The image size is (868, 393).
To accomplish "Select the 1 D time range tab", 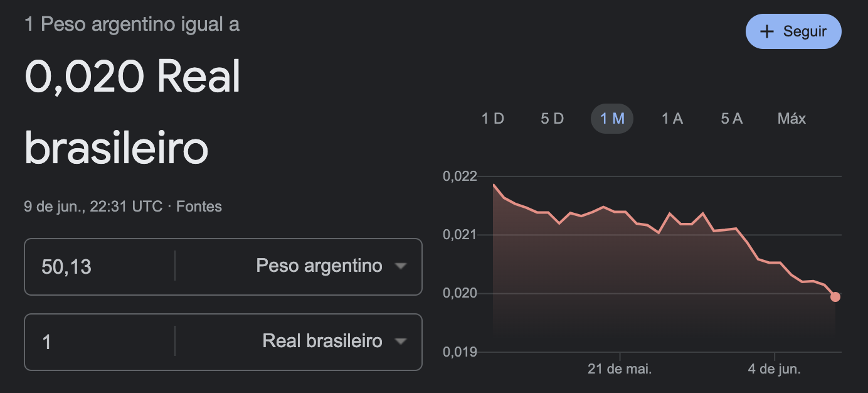I will tap(493, 119).
